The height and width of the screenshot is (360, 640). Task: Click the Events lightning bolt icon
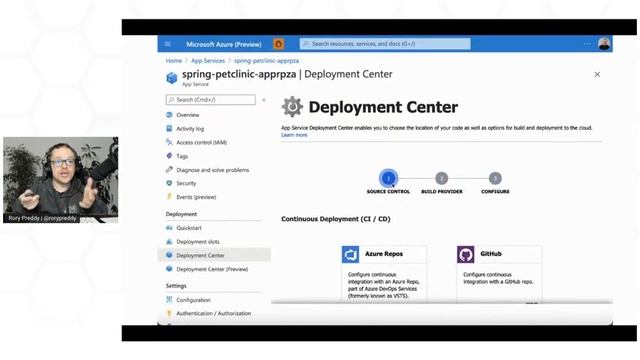tap(169, 197)
